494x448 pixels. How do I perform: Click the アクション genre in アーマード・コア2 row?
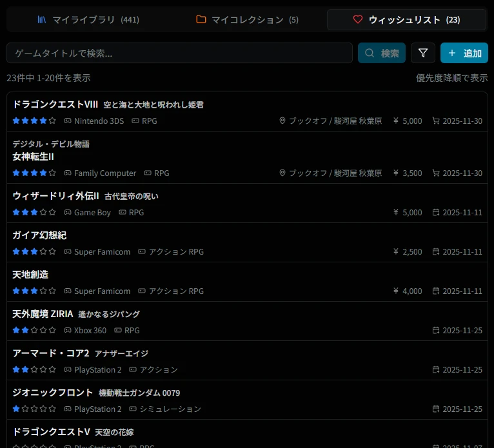tap(159, 369)
